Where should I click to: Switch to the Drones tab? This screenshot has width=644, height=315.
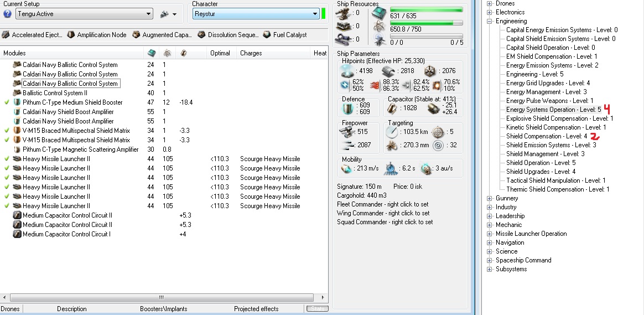coord(10,309)
